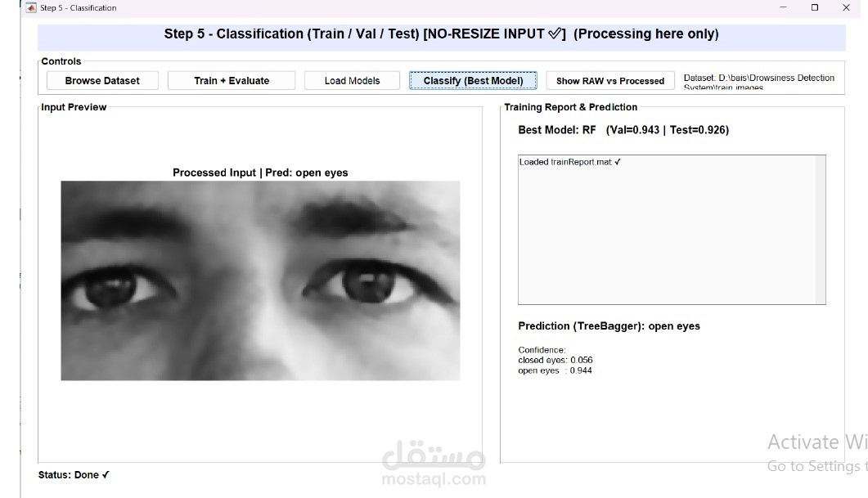Click inside the training report text box
The height and width of the screenshot is (498, 868).
click(667, 230)
